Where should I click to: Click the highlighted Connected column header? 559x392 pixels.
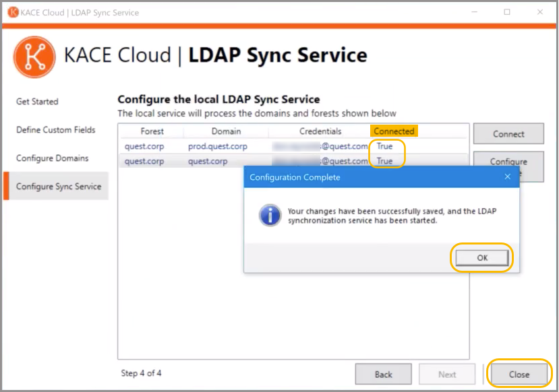click(x=394, y=131)
